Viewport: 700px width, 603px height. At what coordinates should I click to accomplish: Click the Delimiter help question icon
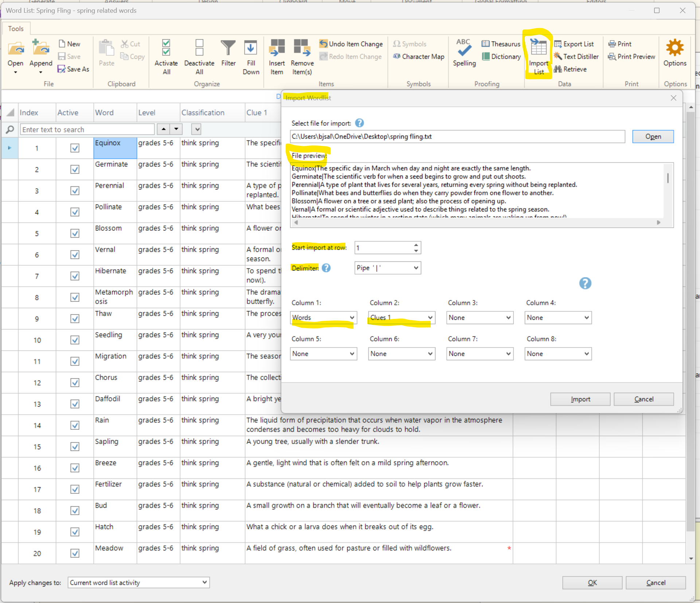pos(326,268)
